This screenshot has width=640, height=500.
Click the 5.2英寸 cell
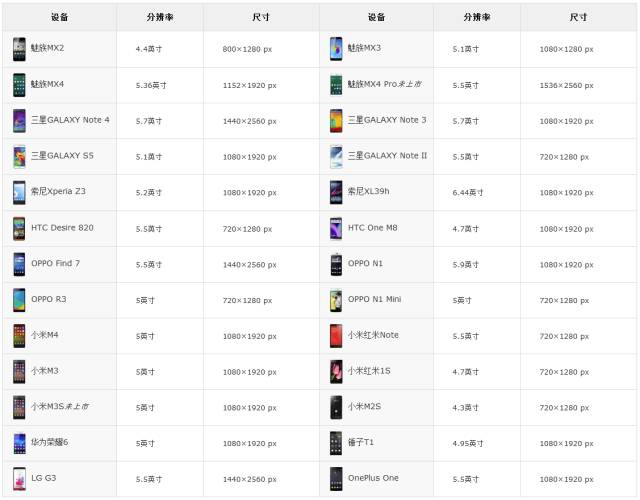click(149, 193)
